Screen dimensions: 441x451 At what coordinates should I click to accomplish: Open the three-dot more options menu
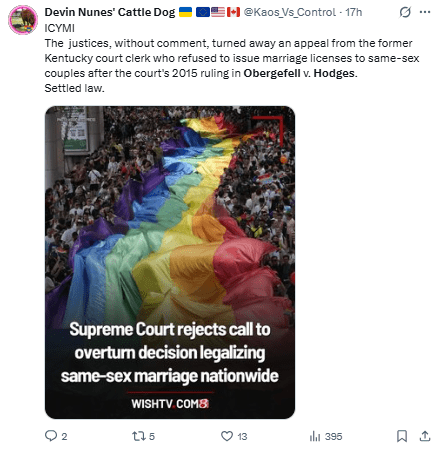click(425, 12)
